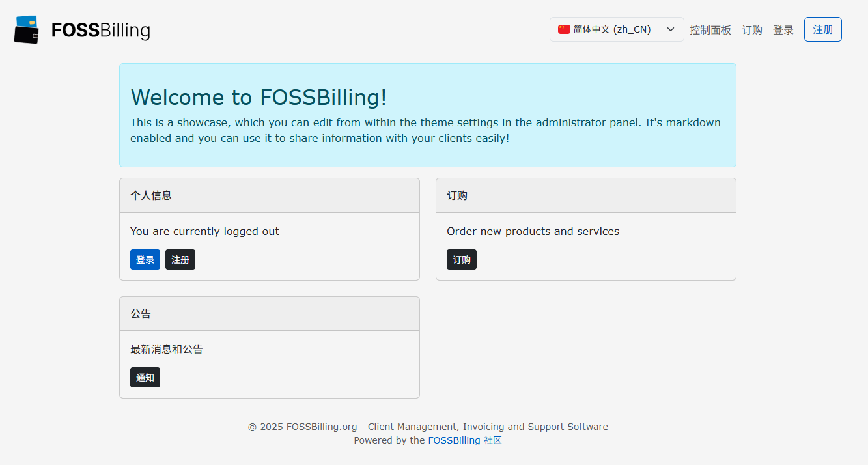The height and width of the screenshot is (465, 868).
Task: Click the 个人信息 card header
Action: (x=270, y=195)
